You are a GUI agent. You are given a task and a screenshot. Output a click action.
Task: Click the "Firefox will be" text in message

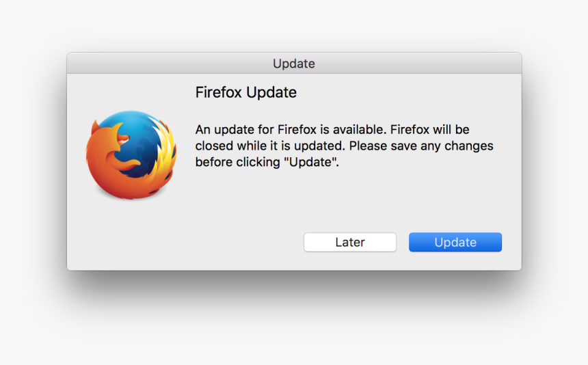430,130
